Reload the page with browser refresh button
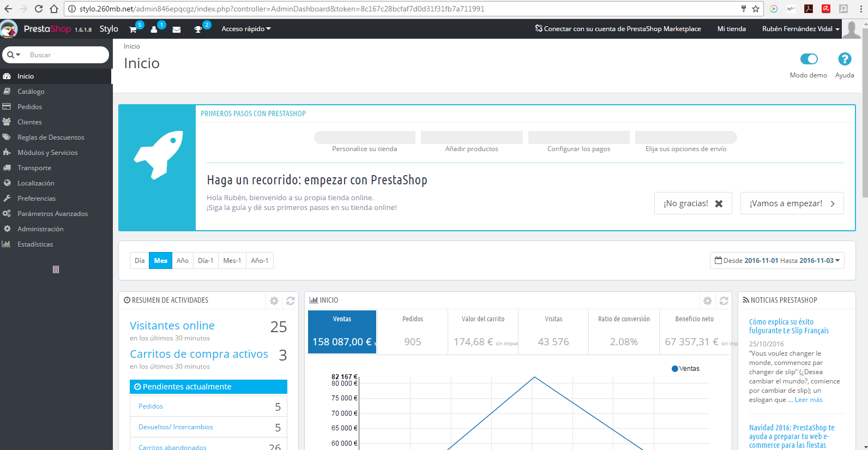This screenshot has width=868, height=450. 39,9
